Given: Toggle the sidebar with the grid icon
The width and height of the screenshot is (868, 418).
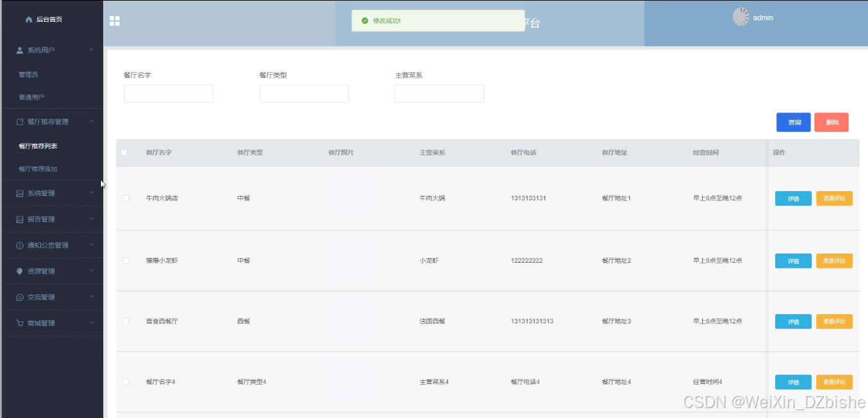Looking at the screenshot, I should click(114, 21).
